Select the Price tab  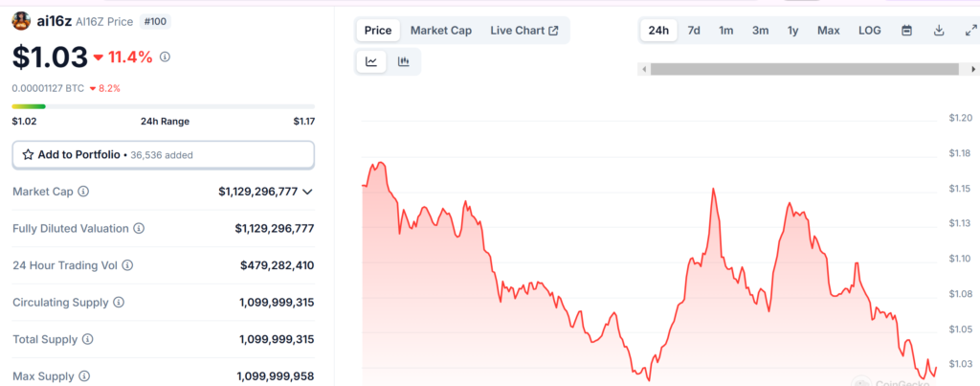[378, 31]
